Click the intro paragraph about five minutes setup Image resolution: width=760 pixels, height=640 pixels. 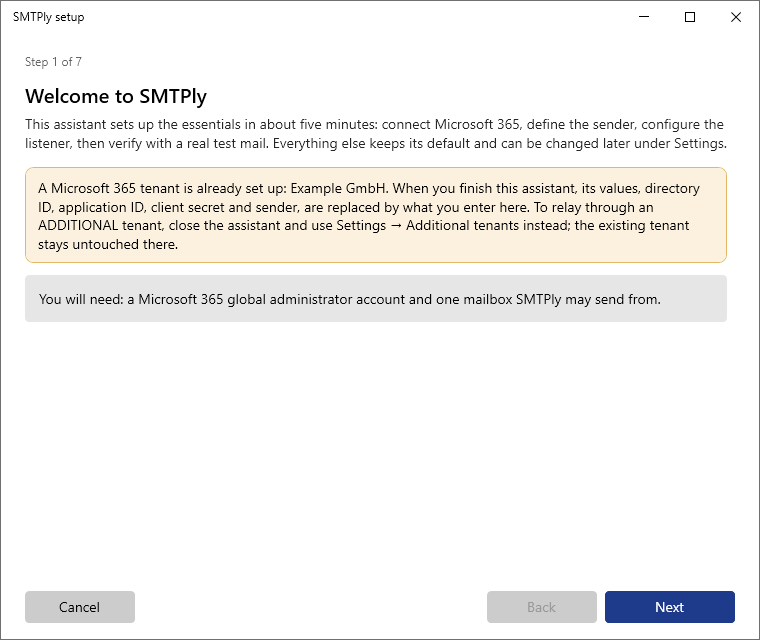pos(376,134)
